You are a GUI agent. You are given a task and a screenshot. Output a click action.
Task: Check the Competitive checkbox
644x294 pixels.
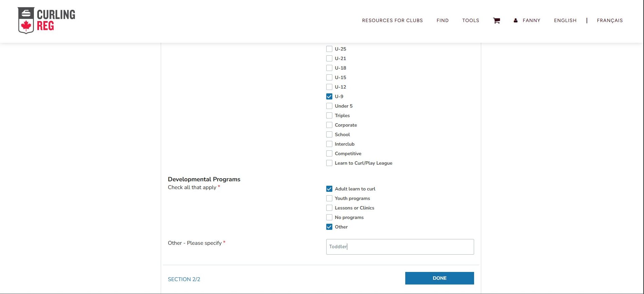coord(329,153)
